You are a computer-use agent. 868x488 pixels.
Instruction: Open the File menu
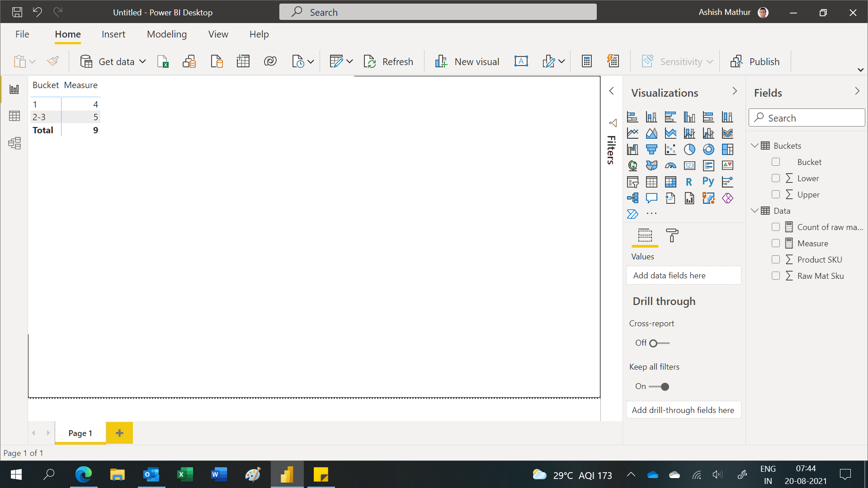point(22,34)
